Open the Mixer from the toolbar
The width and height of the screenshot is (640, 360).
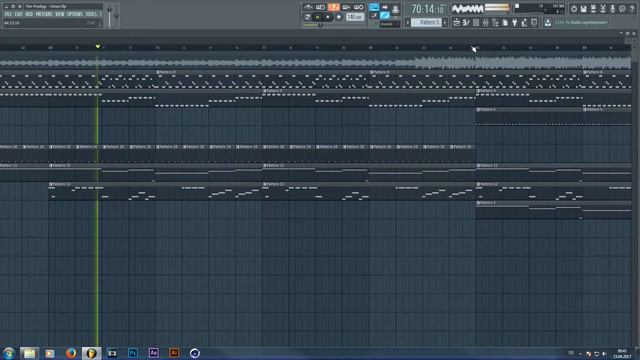click(x=485, y=22)
